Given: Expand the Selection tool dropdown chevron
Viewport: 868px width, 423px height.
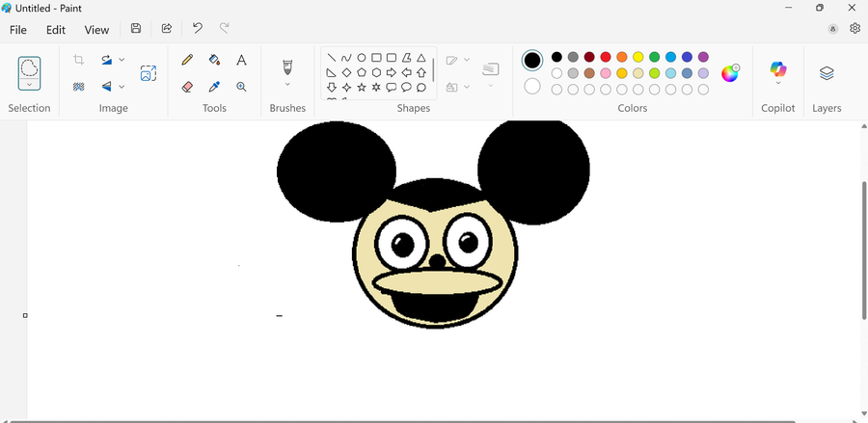Looking at the screenshot, I should 29,85.
